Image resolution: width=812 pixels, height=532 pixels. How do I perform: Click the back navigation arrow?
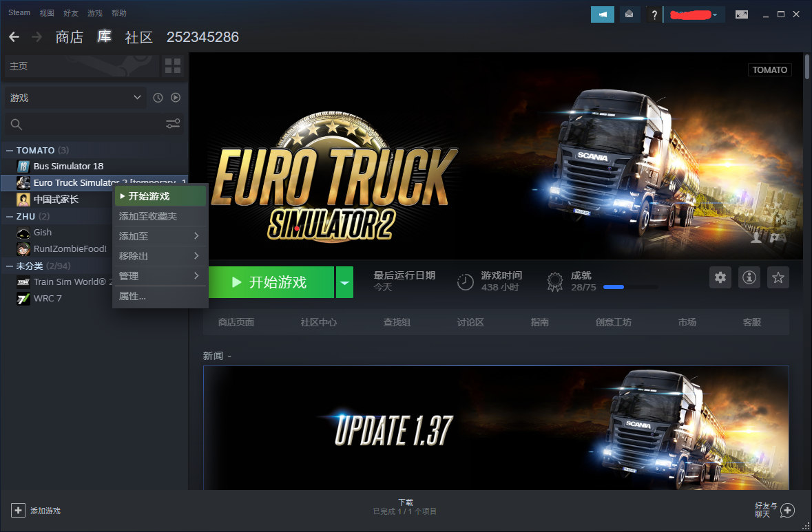(14, 37)
